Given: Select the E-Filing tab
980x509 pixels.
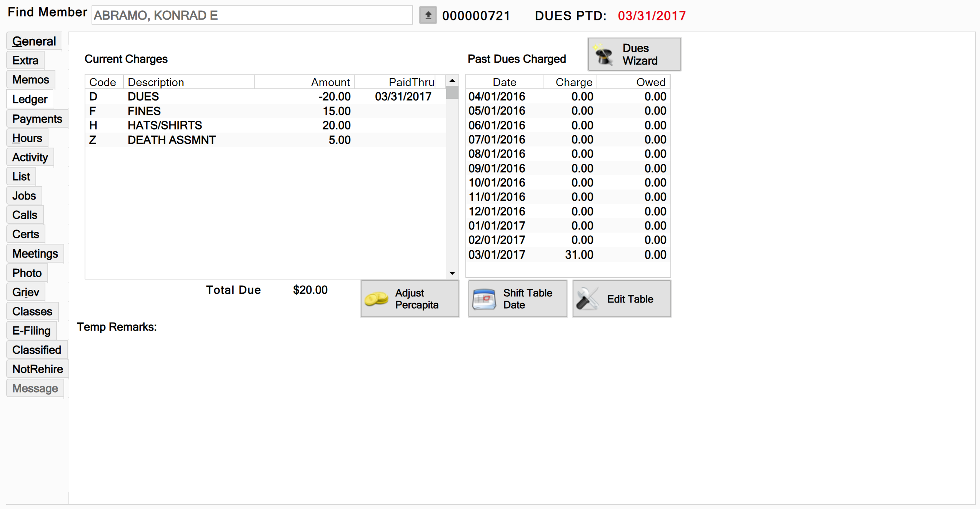Looking at the screenshot, I should (31, 331).
